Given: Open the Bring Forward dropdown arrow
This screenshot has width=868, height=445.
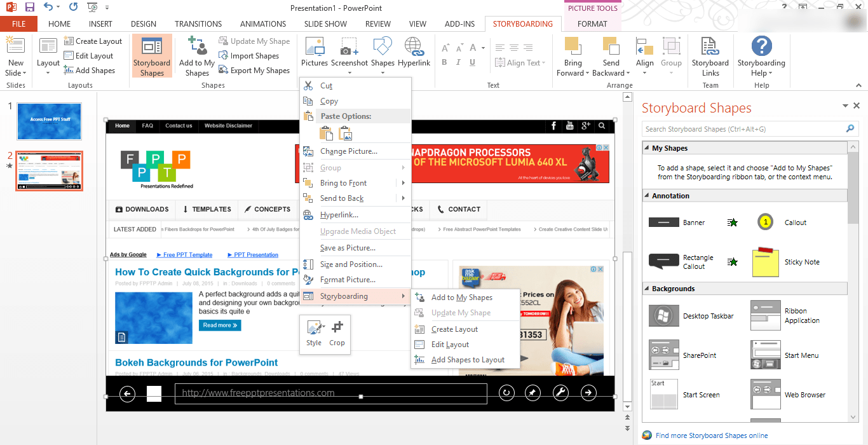Looking at the screenshot, I should coord(588,73).
